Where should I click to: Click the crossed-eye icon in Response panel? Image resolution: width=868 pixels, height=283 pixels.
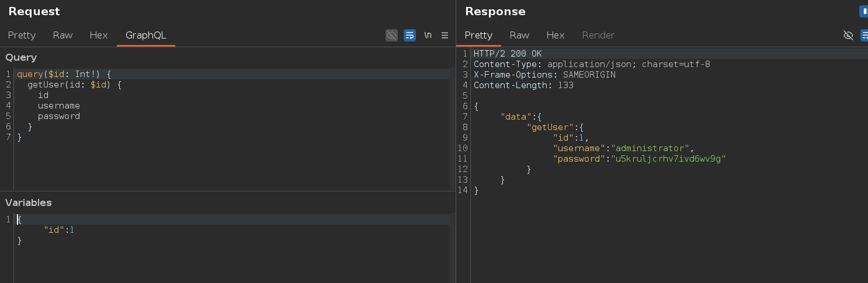tap(848, 36)
